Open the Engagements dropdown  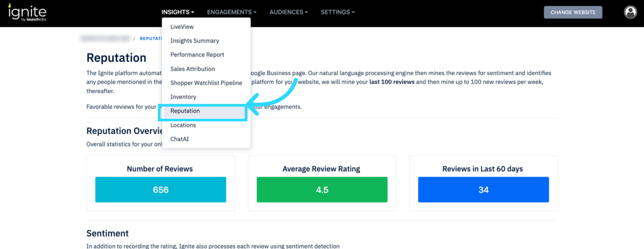click(232, 12)
